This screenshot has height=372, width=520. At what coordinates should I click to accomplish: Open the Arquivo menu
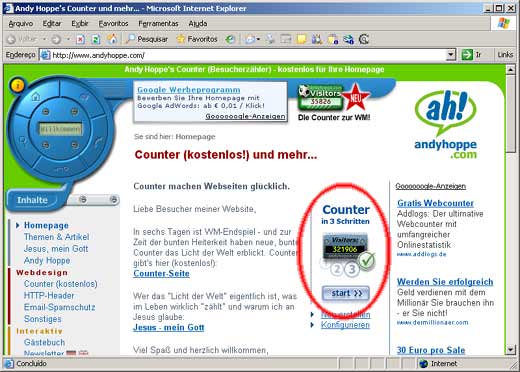click(21, 24)
